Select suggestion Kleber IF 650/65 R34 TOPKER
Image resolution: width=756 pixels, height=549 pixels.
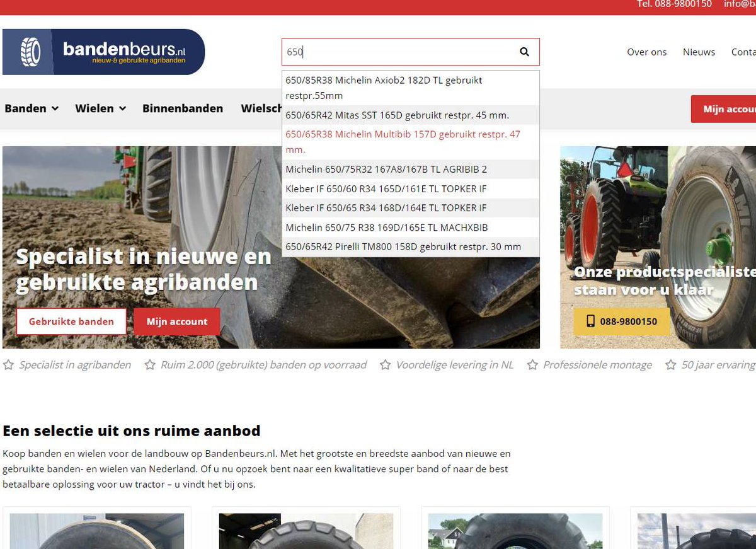[410, 207]
